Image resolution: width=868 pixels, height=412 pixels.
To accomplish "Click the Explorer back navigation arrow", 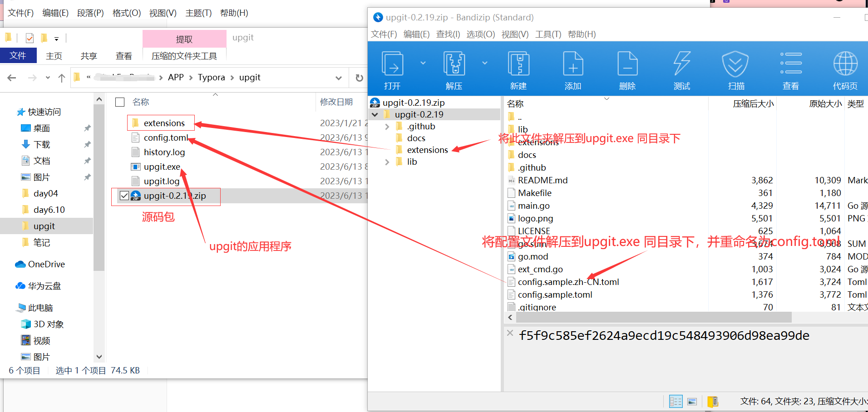I will coord(12,78).
